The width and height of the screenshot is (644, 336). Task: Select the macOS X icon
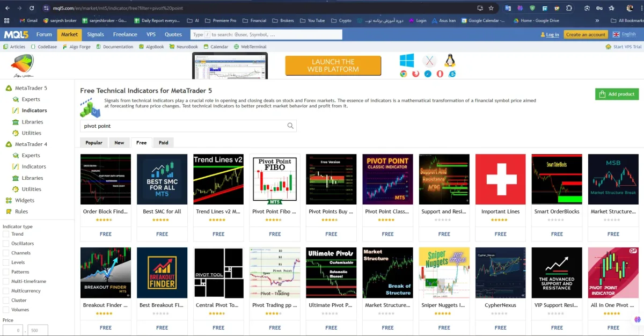pos(428,60)
